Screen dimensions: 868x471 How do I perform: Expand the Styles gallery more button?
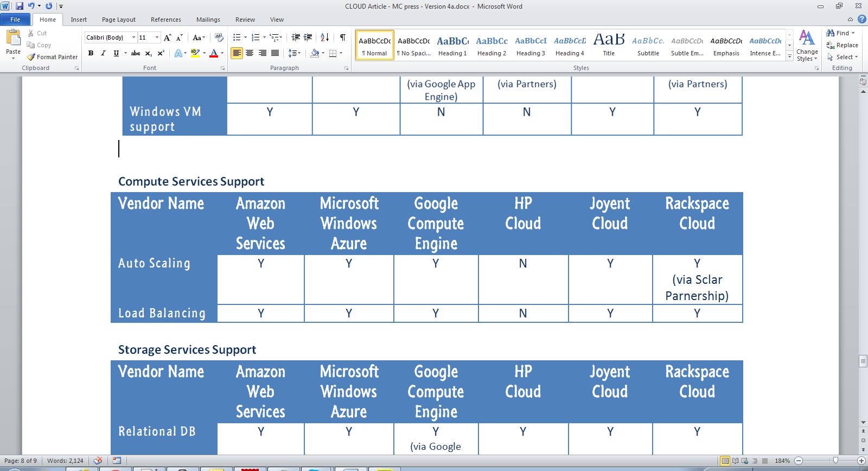click(789, 56)
